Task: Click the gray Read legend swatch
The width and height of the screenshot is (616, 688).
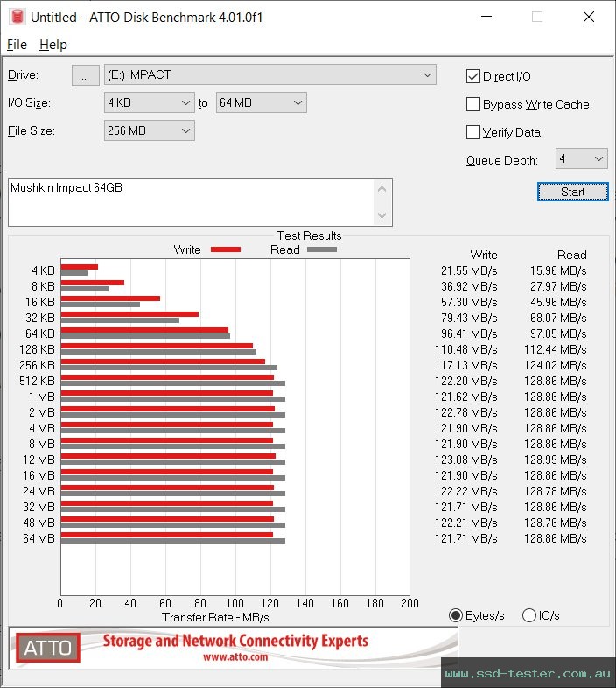Action: pyautogui.click(x=322, y=249)
